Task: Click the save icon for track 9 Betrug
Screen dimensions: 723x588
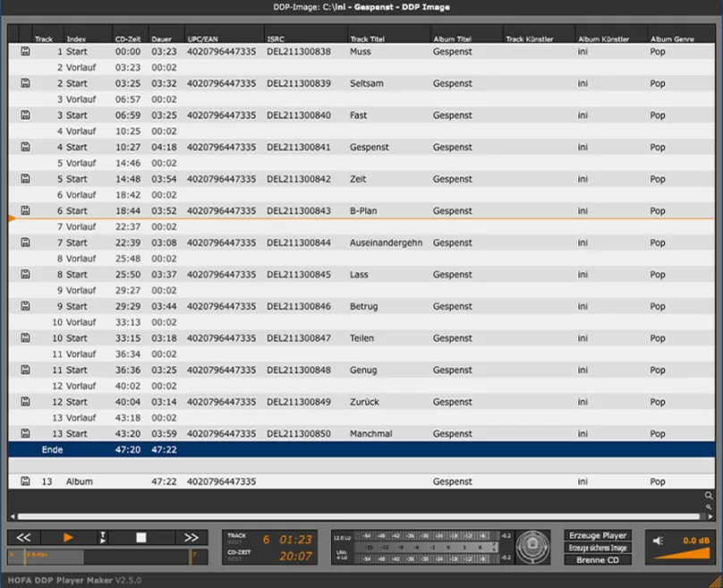Action: tap(25, 306)
